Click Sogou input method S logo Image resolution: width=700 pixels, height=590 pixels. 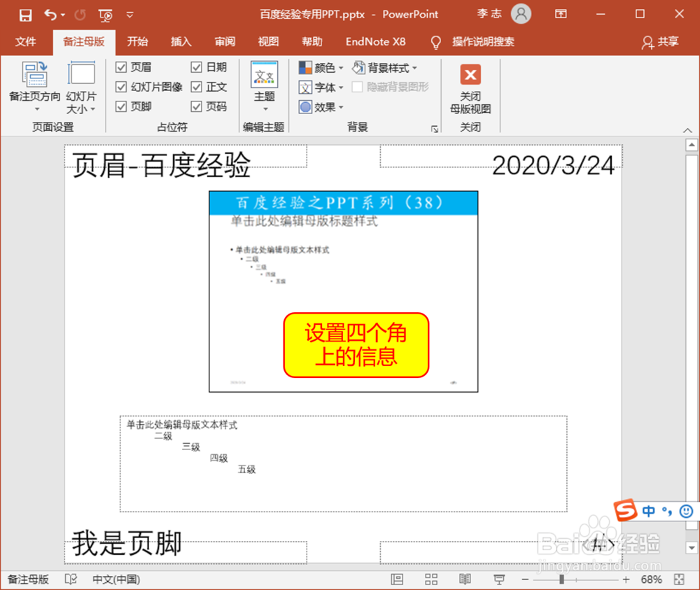pyautogui.click(x=625, y=510)
